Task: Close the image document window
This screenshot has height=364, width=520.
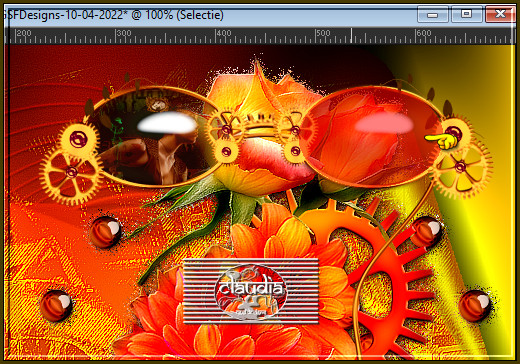Action: (x=500, y=14)
